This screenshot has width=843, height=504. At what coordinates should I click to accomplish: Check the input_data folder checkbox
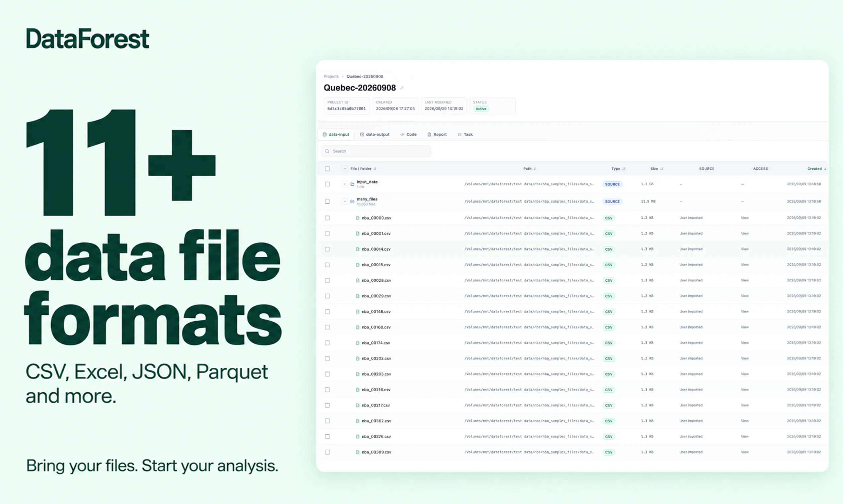[x=327, y=184]
